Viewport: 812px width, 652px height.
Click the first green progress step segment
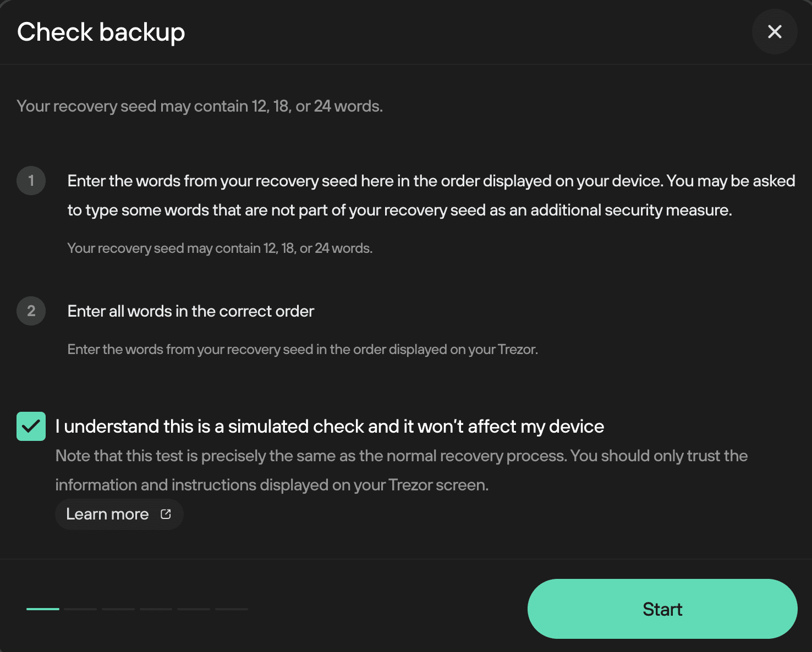click(x=43, y=609)
